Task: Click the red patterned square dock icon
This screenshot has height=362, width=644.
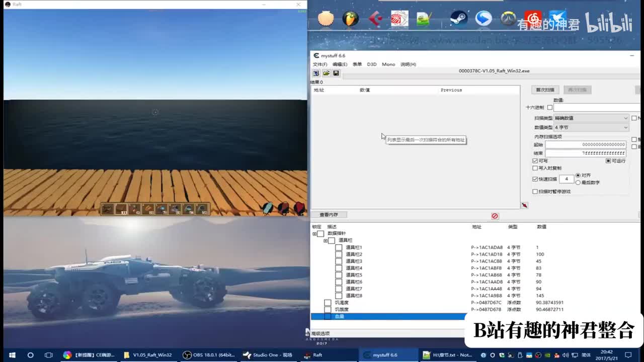Action: [399, 19]
